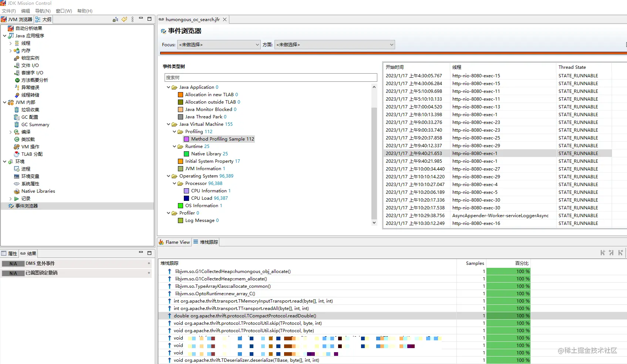Click the Allocation in new TLAB color swatch

(x=181, y=95)
